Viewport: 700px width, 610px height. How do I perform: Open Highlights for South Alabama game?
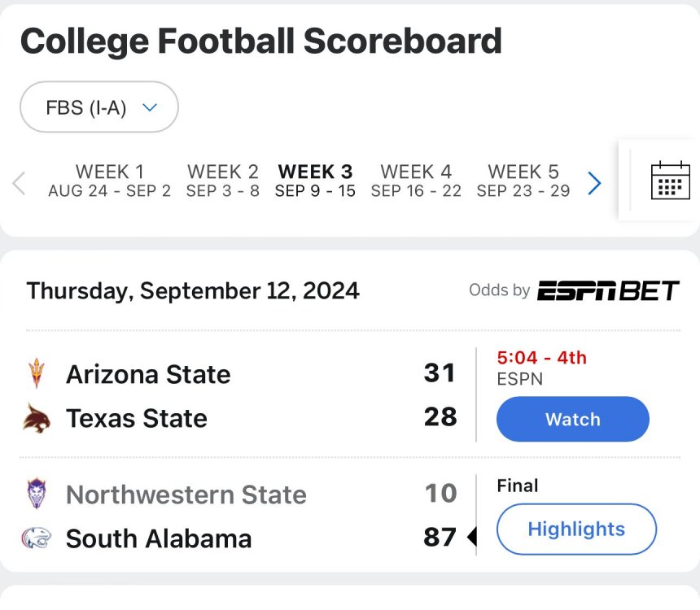pyautogui.click(x=576, y=529)
